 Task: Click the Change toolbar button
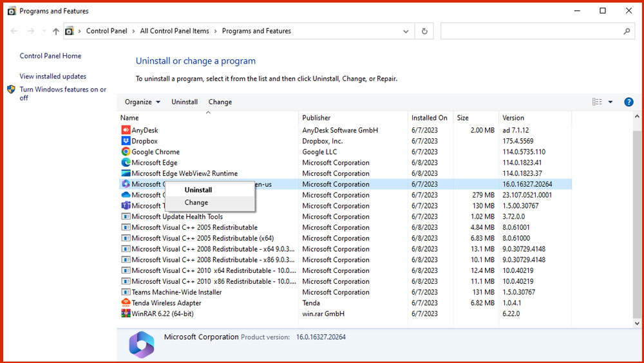(x=220, y=102)
